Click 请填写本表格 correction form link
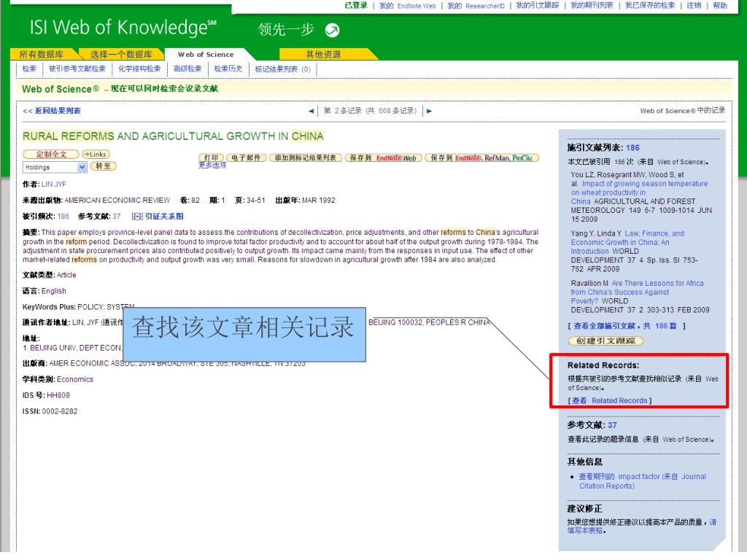Screen dimensions: 747x560 pos(642,526)
